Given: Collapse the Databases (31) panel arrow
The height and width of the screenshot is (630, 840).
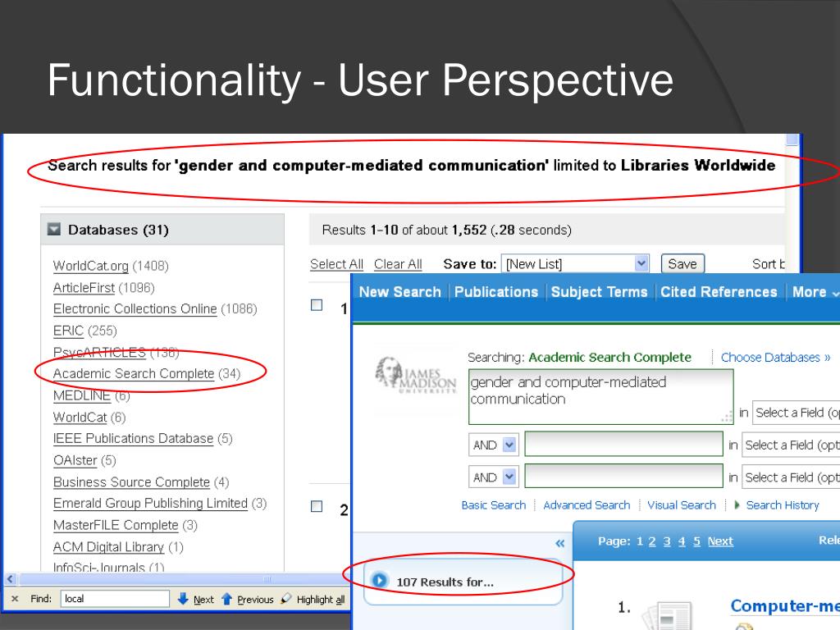Looking at the screenshot, I should (x=54, y=230).
